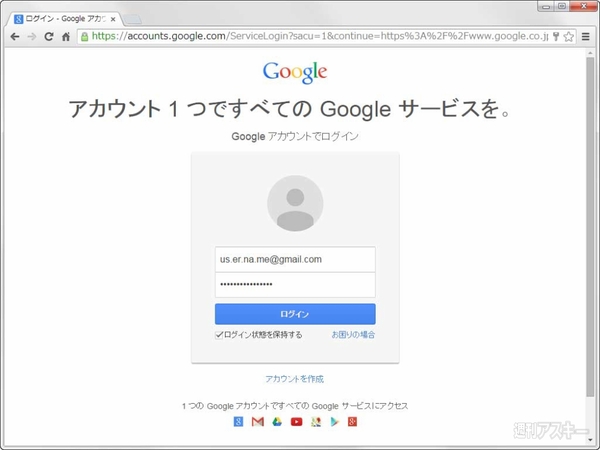Image resolution: width=600 pixels, height=450 pixels.
Task: Click the Google Maps service icon
Action: pos(316,422)
